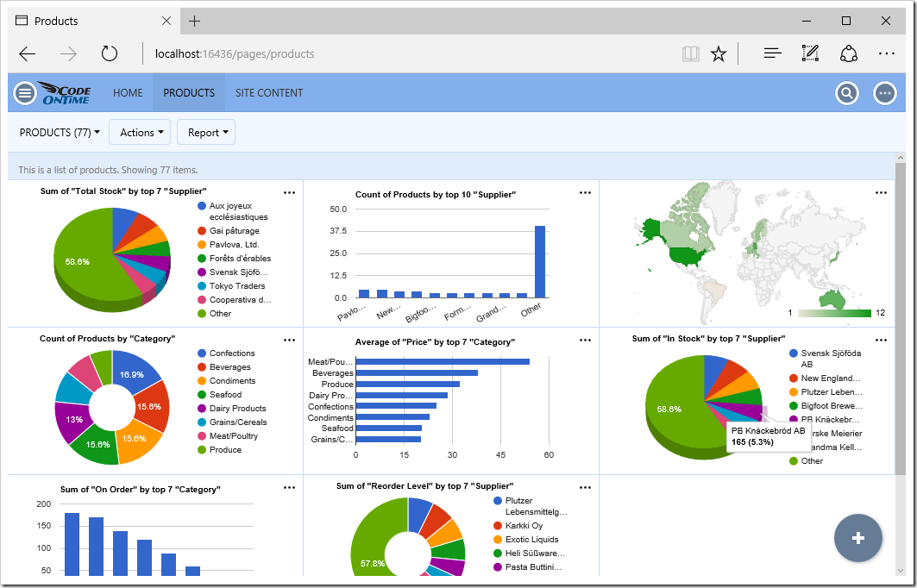Viewport: 917px width, 588px height.
Task: Refresh the page in the browser
Action: [110, 53]
